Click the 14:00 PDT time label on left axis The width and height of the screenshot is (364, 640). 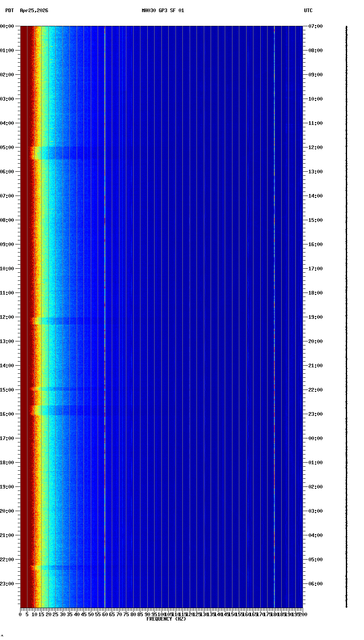(7, 366)
